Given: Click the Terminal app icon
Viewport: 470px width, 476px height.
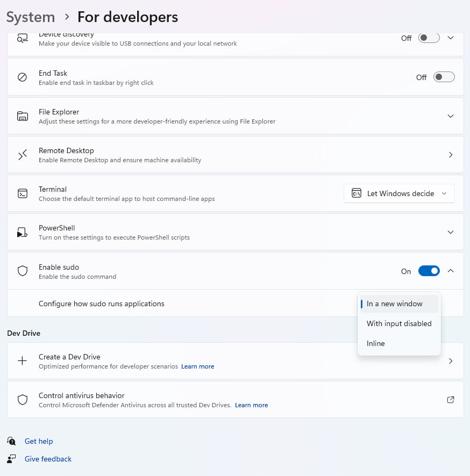Looking at the screenshot, I should click(x=22, y=193).
